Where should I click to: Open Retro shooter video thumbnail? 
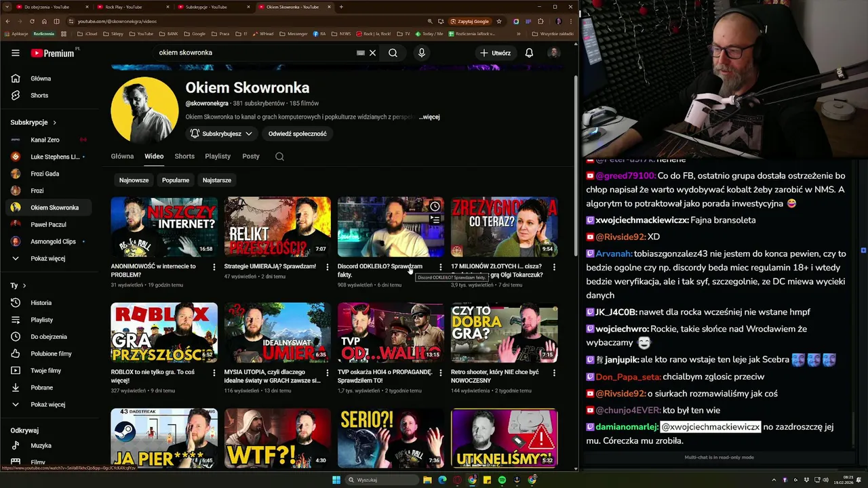505,332
